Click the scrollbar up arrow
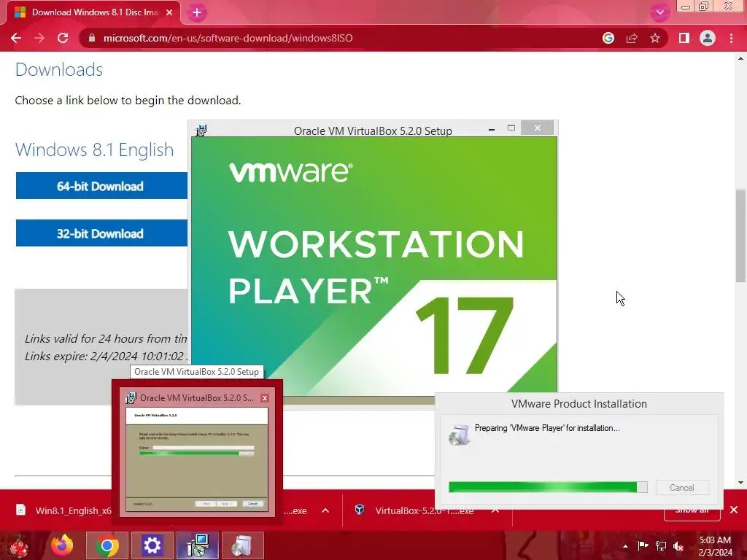The width and height of the screenshot is (747, 560). point(740,58)
